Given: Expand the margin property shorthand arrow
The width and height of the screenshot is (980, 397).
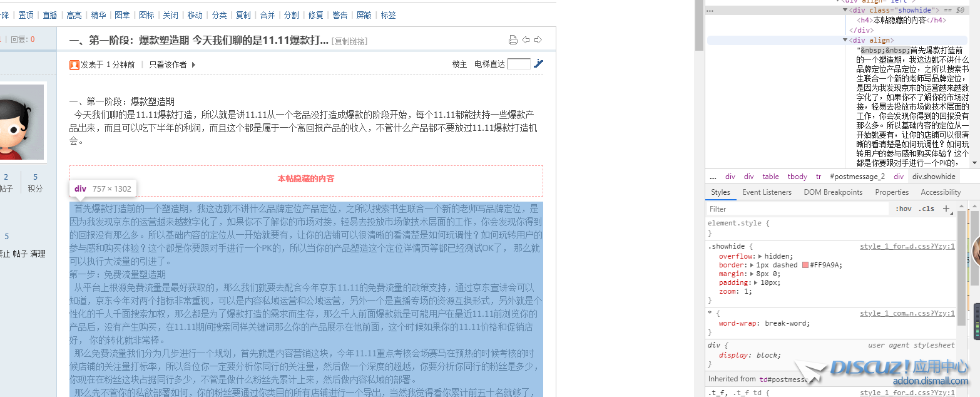Looking at the screenshot, I should (752, 274).
